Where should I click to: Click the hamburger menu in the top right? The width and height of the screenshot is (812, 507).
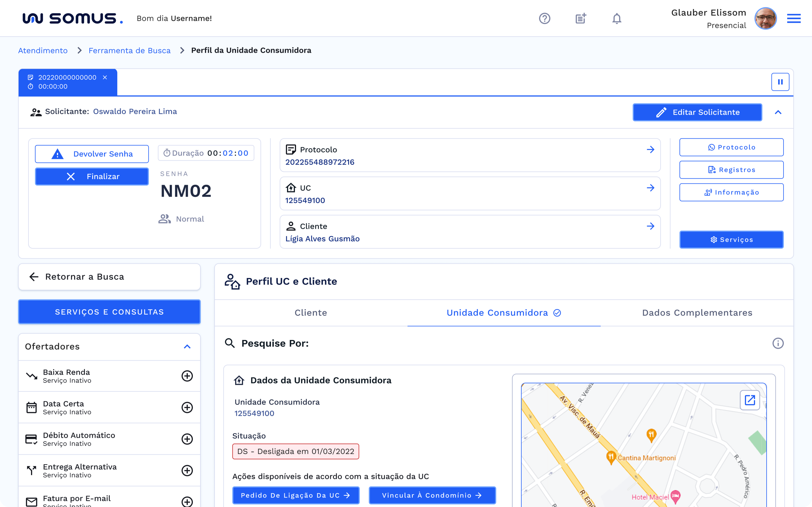(x=794, y=18)
